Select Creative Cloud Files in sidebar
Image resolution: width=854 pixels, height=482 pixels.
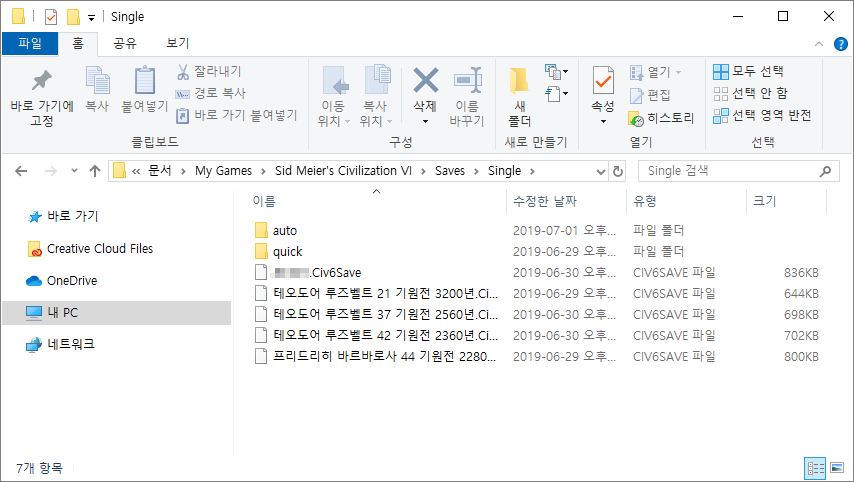point(90,249)
